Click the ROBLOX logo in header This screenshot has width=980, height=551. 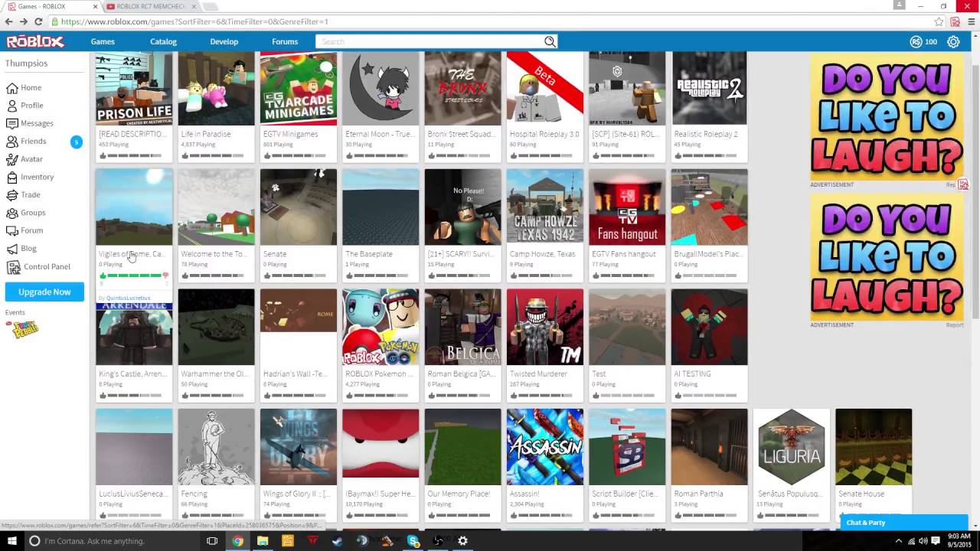(x=35, y=41)
